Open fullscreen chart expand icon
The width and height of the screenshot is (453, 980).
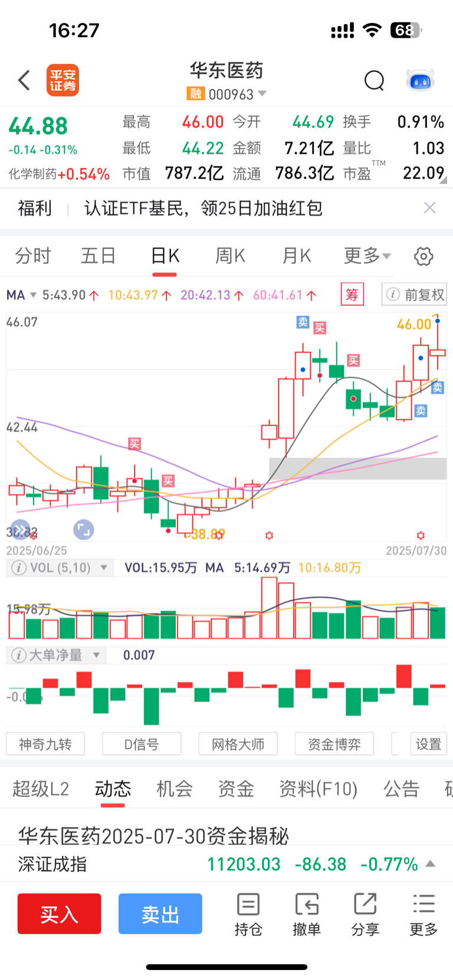point(83,530)
